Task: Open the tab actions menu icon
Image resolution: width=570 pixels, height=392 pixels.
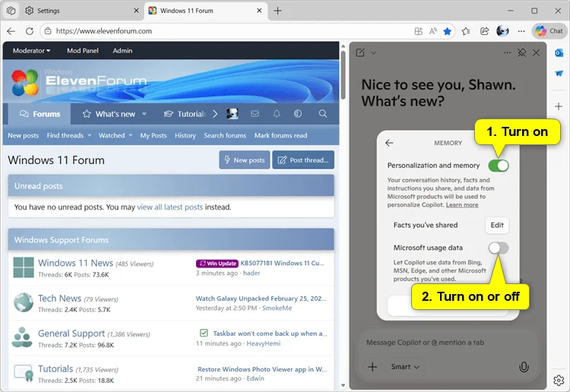Action: coord(11,11)
